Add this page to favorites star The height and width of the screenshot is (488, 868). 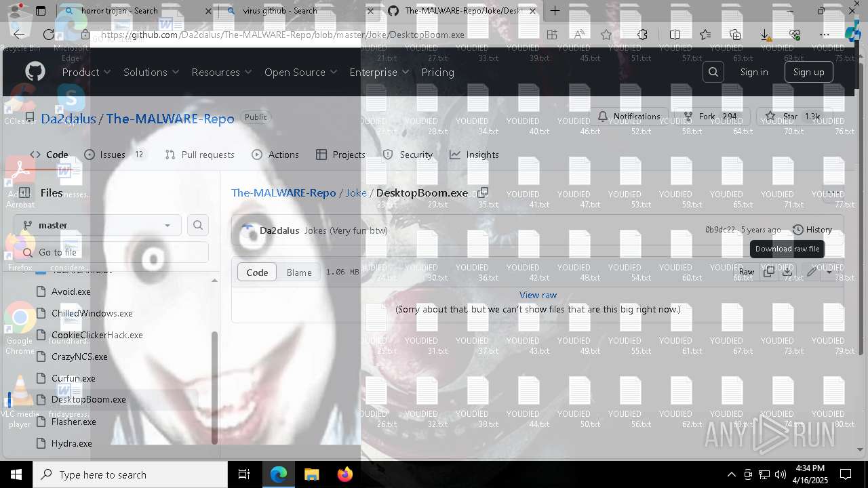point(606,35)
